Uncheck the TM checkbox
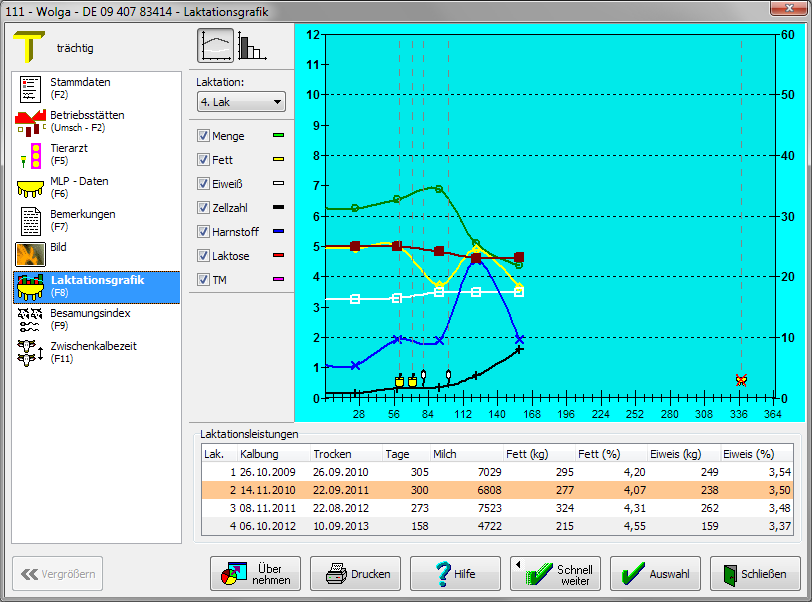Viewport: 812px width, 602px height. point(203,280)
